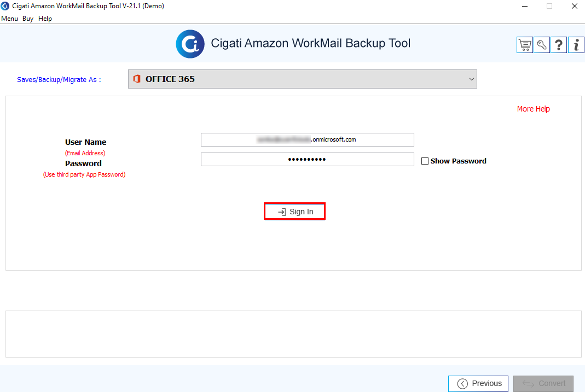Enable the Show Password checkbox
The width and height of the screenshot is (585, 392).
pos(425,161)
